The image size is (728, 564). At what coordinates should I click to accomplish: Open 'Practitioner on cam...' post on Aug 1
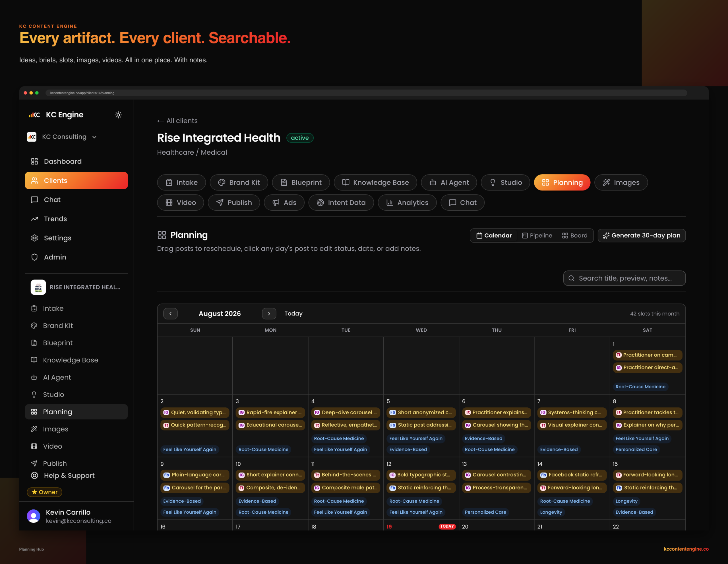647,355
